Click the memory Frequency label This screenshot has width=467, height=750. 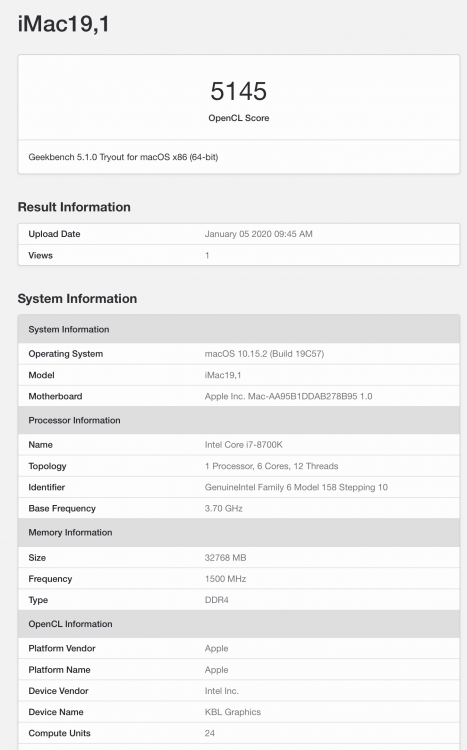point(50,579)
